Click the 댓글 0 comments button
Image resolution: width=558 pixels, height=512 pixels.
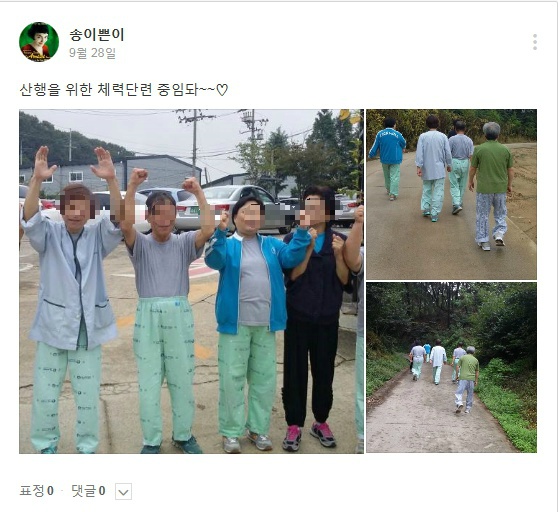click(x=88, y=491)
